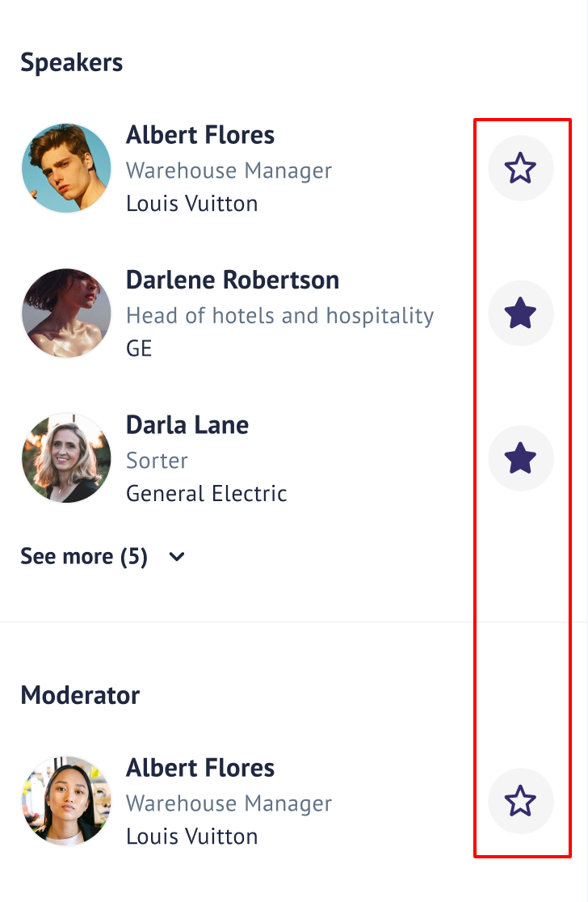Unfavorite Darla Lane using her star icon

(x=520, y=458)
